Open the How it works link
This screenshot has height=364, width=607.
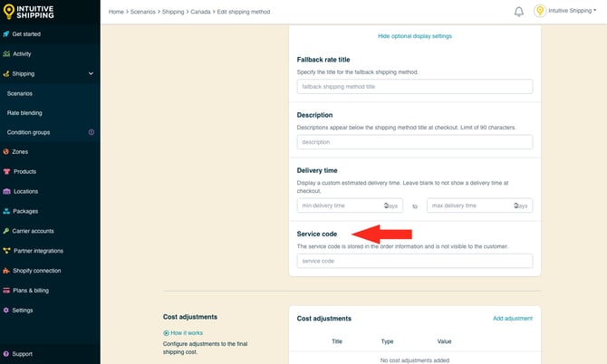tap(187, 333)
